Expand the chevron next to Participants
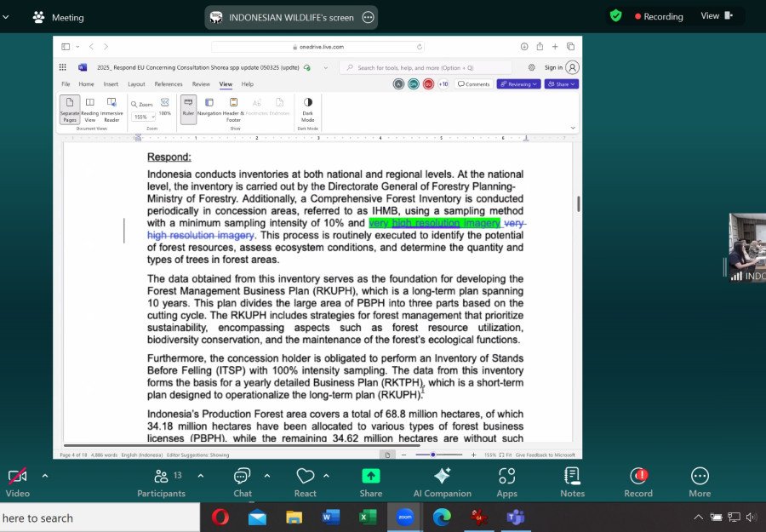Screen dimensions: 766x532 (x=201, y=475)
